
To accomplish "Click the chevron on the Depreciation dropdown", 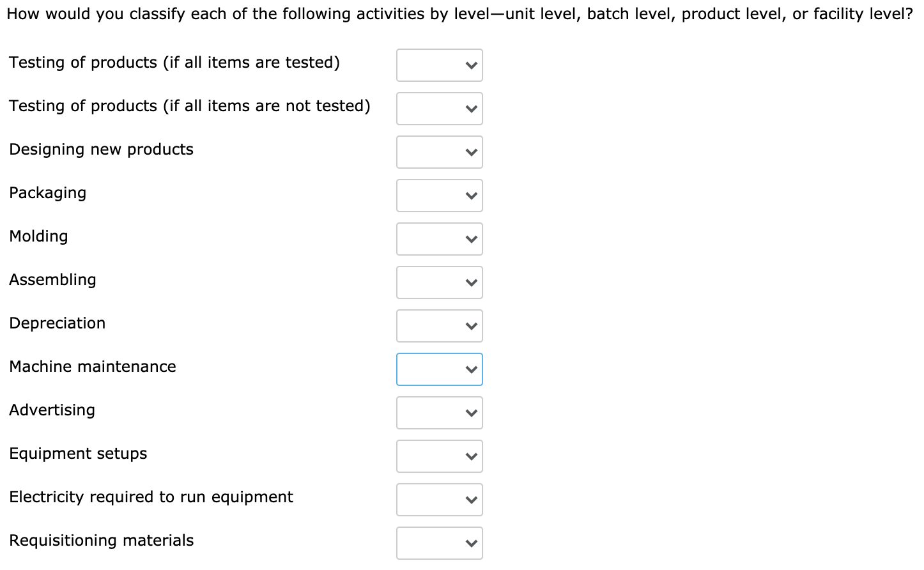I will click(x=470, y=326).
